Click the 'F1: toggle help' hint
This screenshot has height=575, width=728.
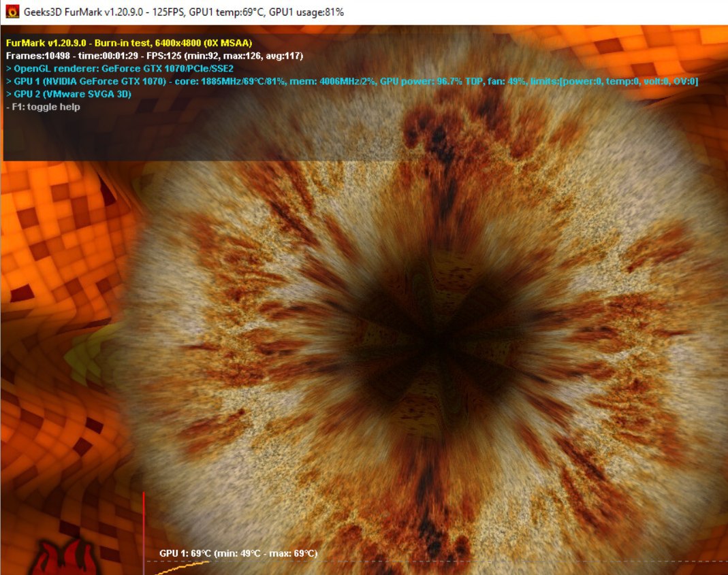click(x=43, y=107)
